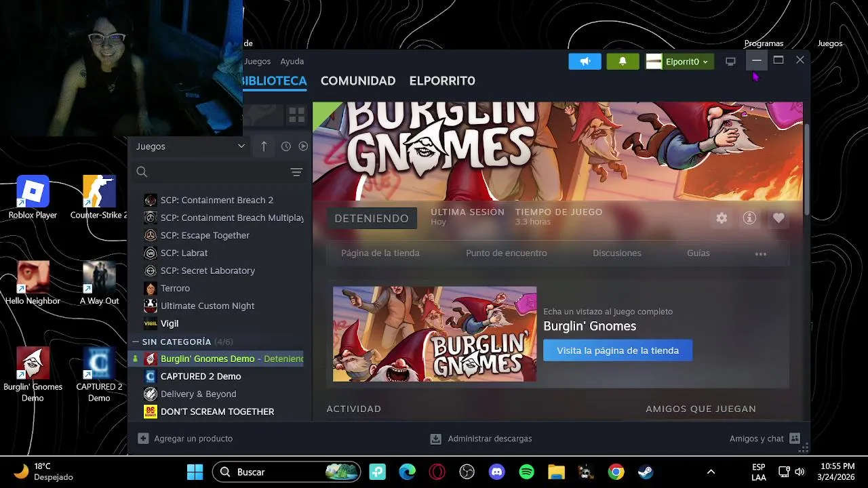Image resolution: width=868 pixels, height=488 pixels.
Task: Sort library by recent activity clock icon
Action: pos(286,146)
